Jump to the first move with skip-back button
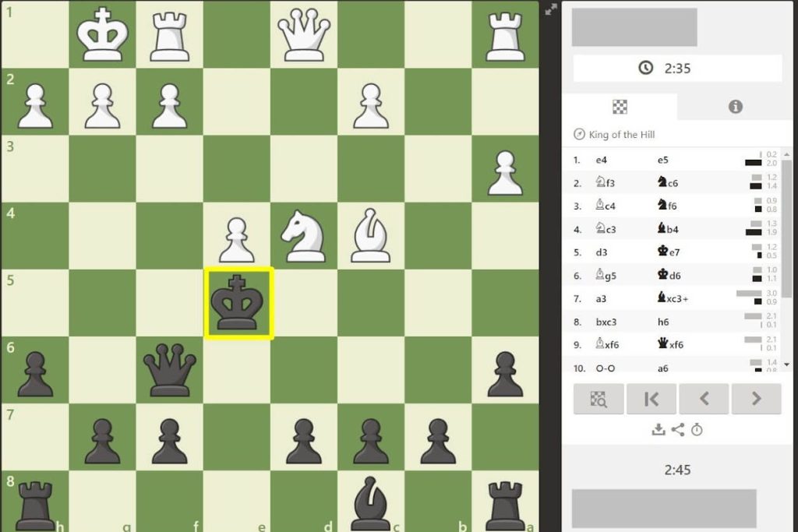 tap(651, 399)
